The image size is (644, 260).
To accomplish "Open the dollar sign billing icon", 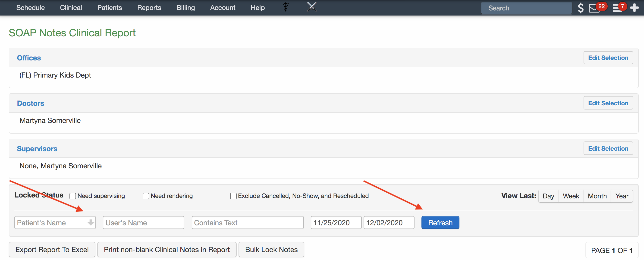I will click(581, 8).
